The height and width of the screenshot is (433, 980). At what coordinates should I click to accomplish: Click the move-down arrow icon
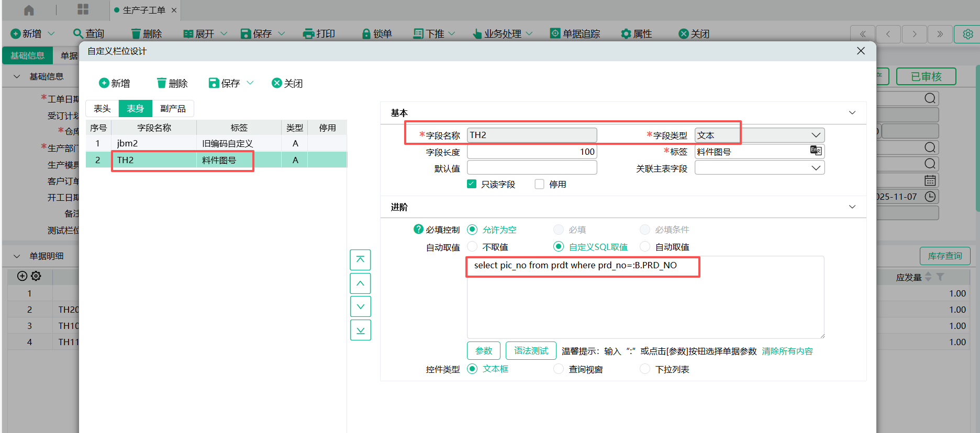click(x=360, y=306)
